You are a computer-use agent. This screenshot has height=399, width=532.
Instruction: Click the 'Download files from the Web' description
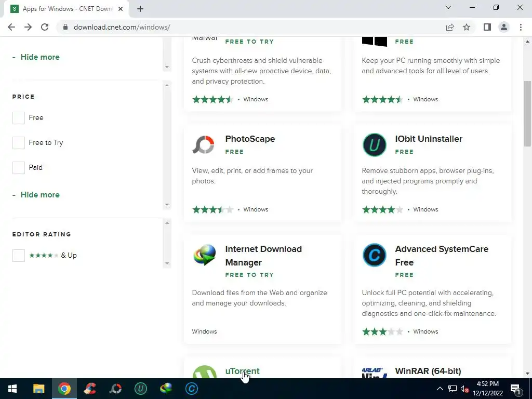[260, 298]
